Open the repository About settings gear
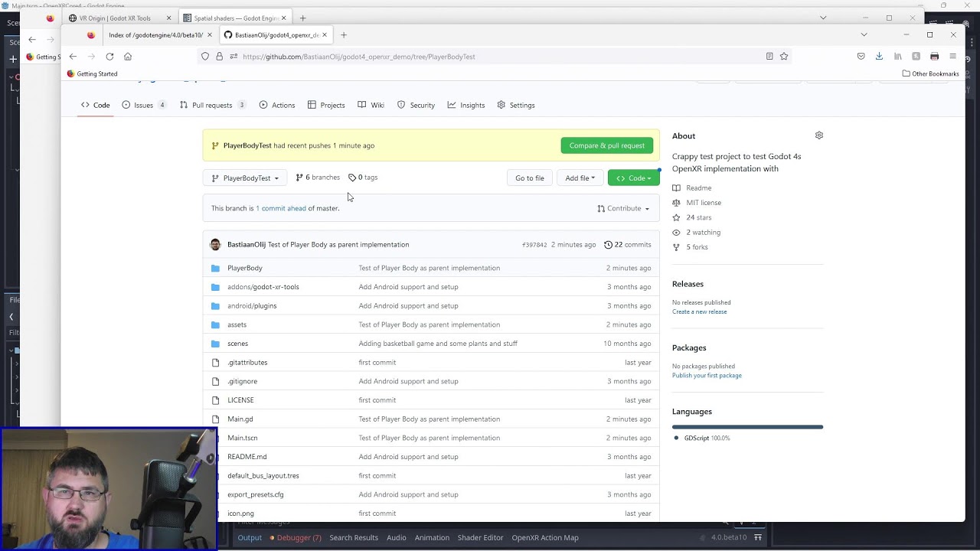The image size is (980, 551). (819, 135)
